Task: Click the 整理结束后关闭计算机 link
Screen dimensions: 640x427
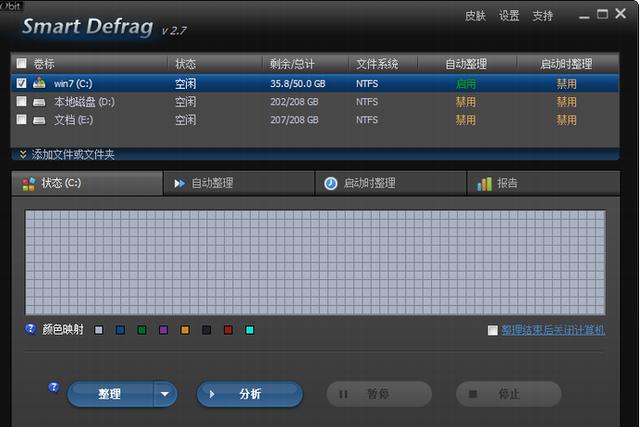Action: (x=553, y=330)
